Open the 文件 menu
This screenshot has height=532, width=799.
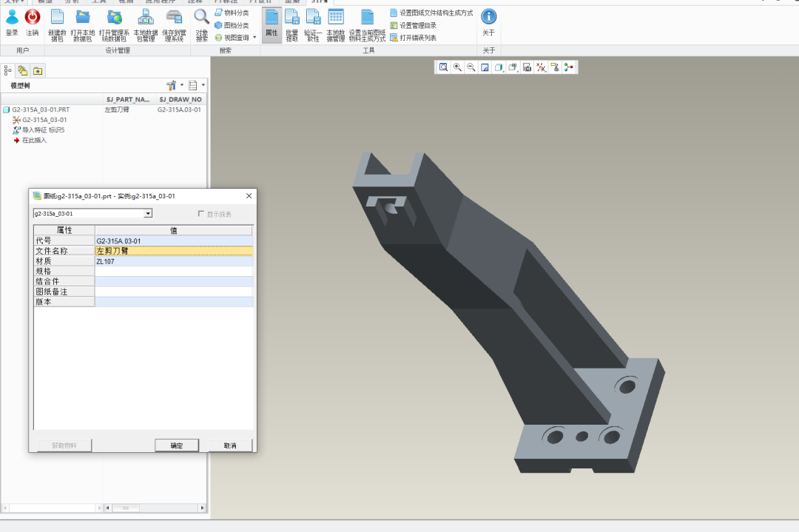12,1
